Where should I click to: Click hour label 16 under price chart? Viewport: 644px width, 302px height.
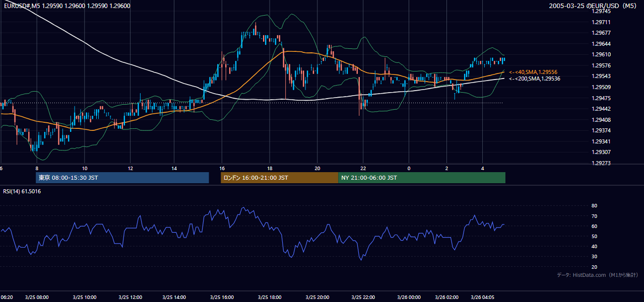[x=222, y=168]
